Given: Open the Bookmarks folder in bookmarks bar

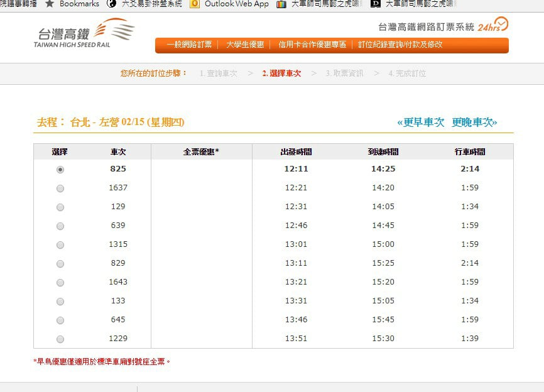Looking at the screenshot, I should (x=79, y=4).
